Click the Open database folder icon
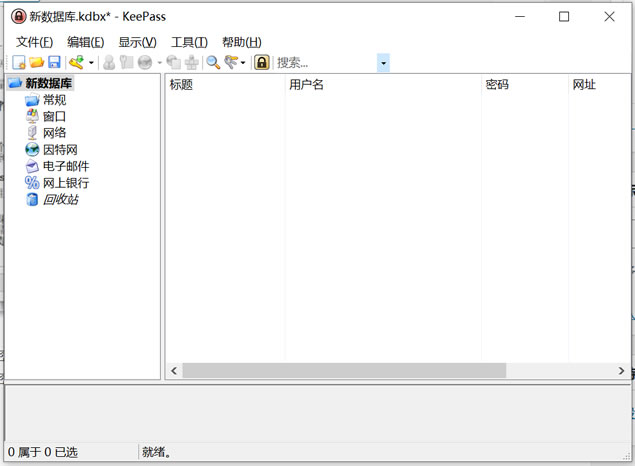This screenshot has height=466, width=635. 36,62
